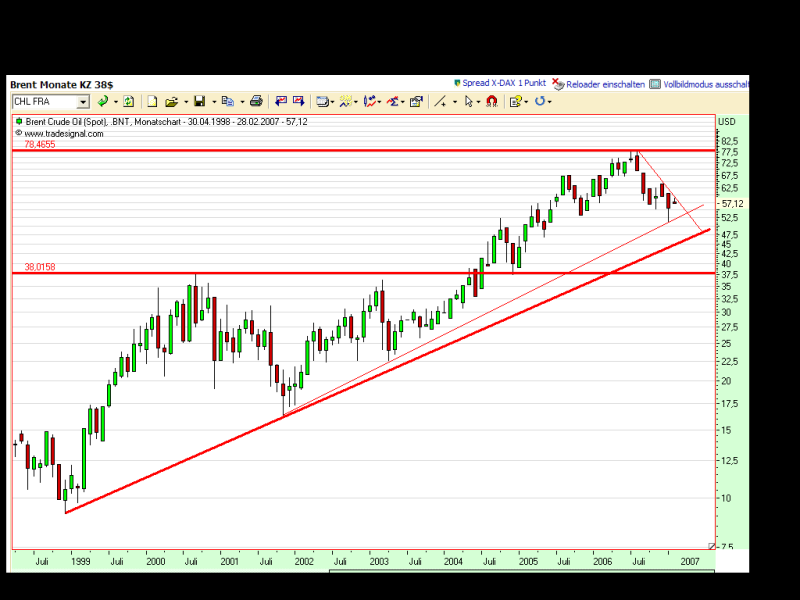Click the save floppy disk icon
The width and height of the screenshot is (800, 600).
(x=199, y=102)
